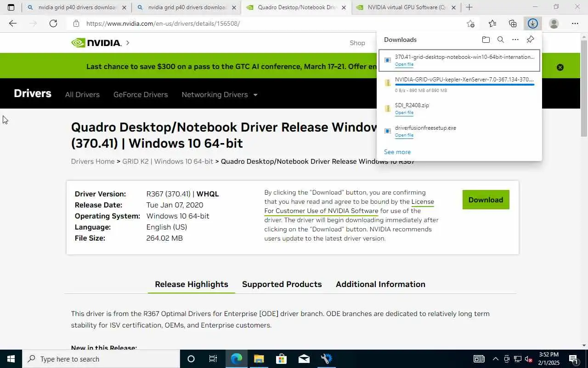This screenshot has height=368, width=588.
Task: Click the Windows taskbar search box
Action: click(x=101, y=359)
